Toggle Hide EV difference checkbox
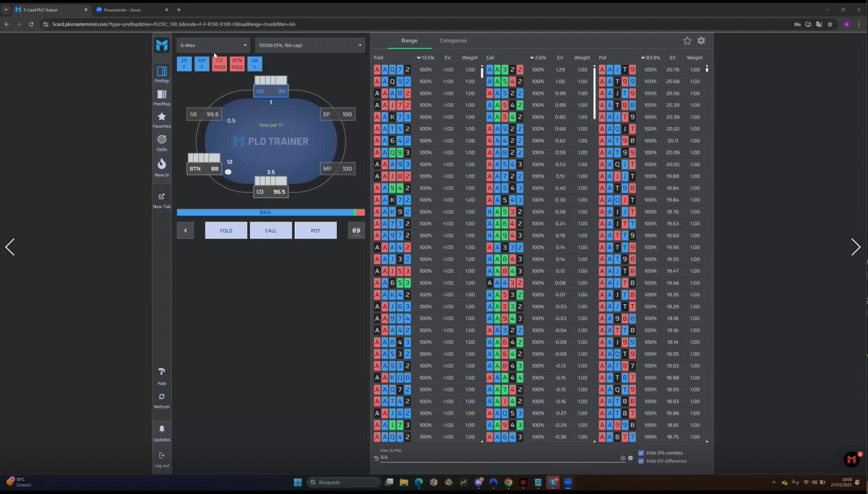The height and width of the screenshot is (494, 868). click(641, 461)
